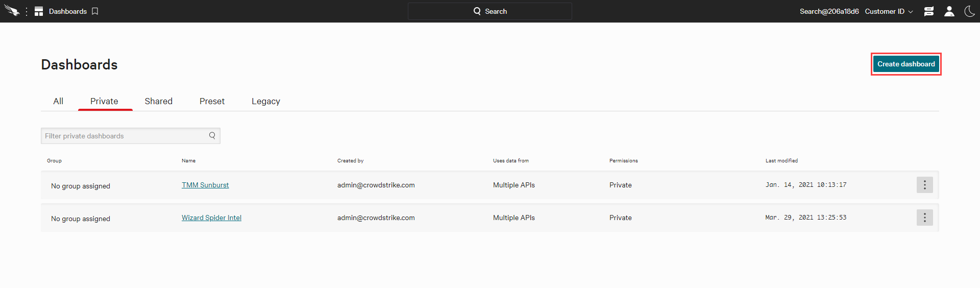Click the Dashboards grid icon in the top bar
The image size is (980, 288).
point(39,11)
